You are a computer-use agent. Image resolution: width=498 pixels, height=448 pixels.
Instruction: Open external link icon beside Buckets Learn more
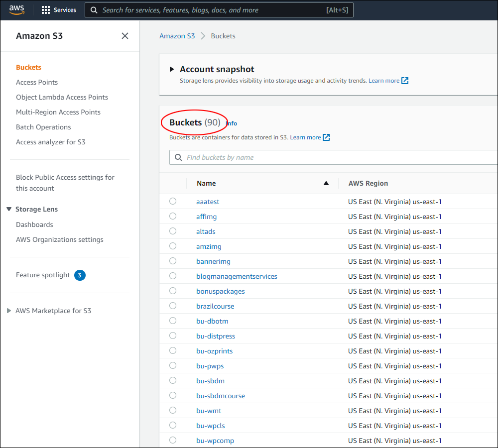(x=326, y=137)
